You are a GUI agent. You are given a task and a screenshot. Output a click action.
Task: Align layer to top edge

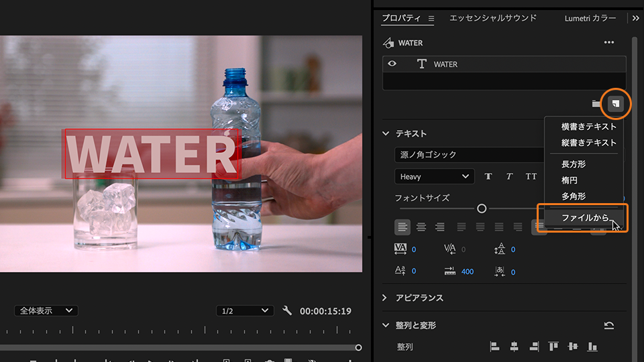553,347
